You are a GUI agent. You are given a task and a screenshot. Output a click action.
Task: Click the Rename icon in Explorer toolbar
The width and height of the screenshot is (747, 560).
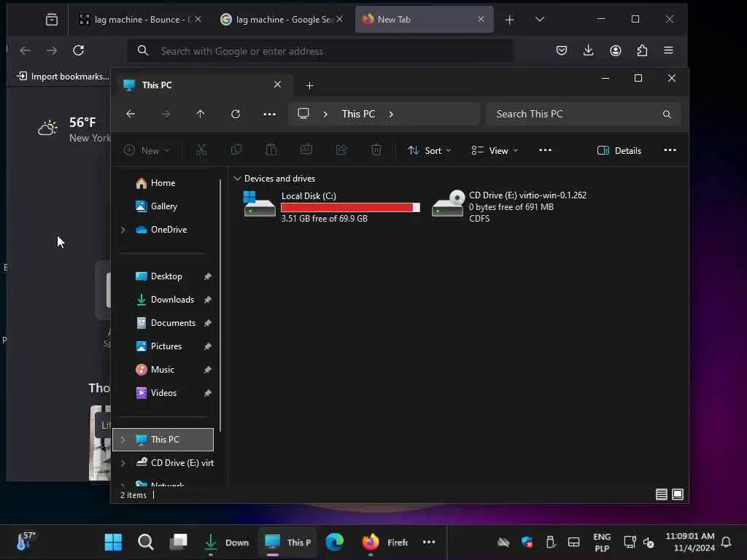tap(306, 150)
